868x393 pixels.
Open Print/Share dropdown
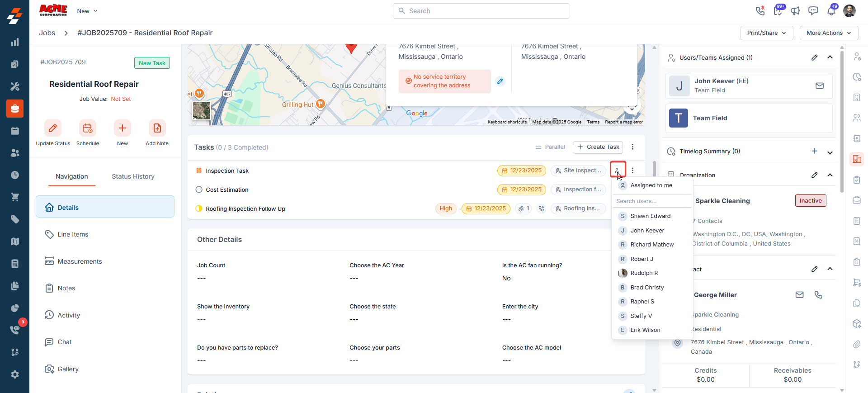click(767, 33)
